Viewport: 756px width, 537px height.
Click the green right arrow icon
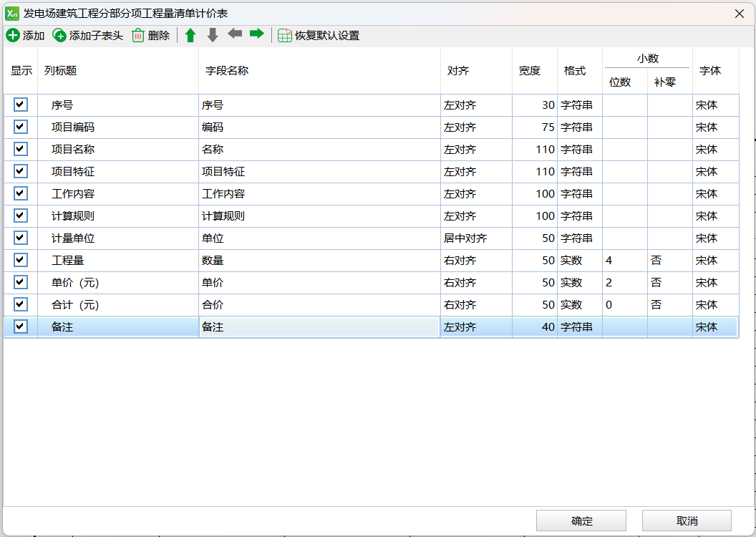257,34
